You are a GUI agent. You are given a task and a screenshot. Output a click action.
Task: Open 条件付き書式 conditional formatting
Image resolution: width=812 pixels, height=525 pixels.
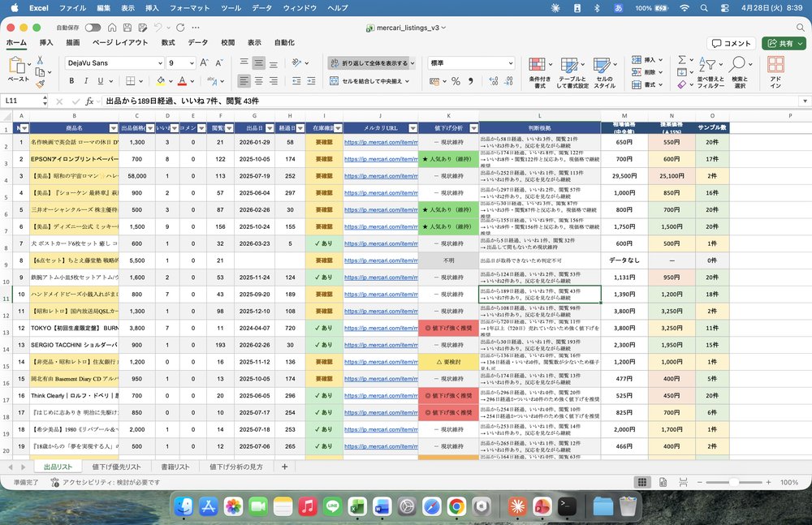click(540, 72)
